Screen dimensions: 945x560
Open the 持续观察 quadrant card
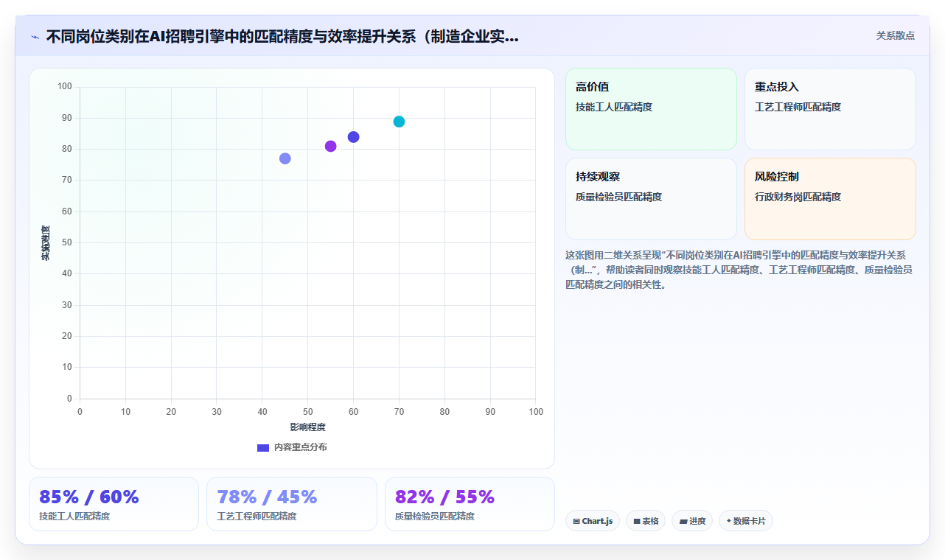coord(651,199)
